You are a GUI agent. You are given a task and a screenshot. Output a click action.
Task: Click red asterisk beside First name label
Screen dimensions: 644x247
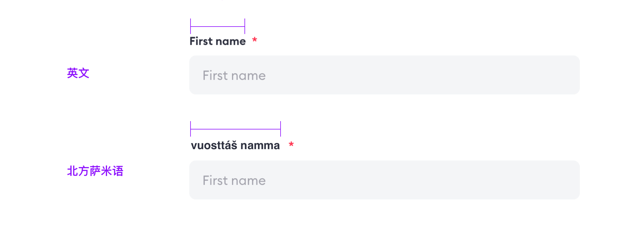(x=255, y=40)
